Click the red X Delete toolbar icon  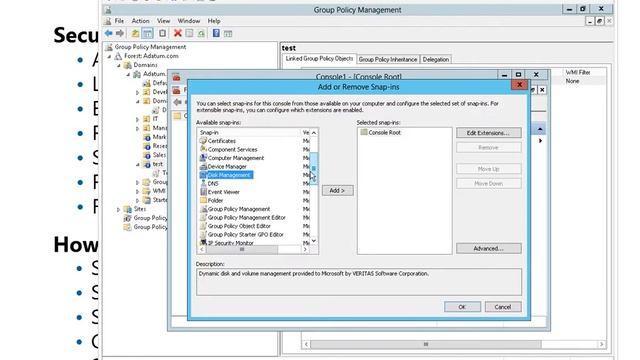(178, 33)
